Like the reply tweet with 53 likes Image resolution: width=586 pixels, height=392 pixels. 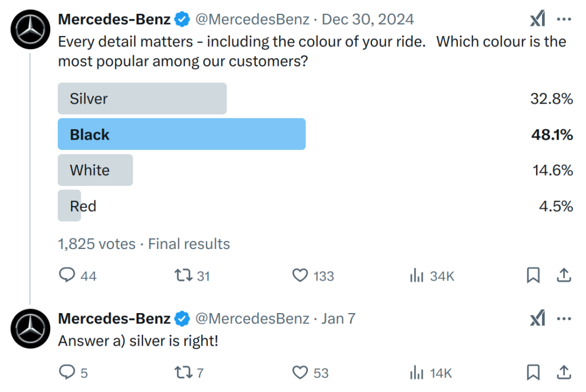click(x=300, y=373)
